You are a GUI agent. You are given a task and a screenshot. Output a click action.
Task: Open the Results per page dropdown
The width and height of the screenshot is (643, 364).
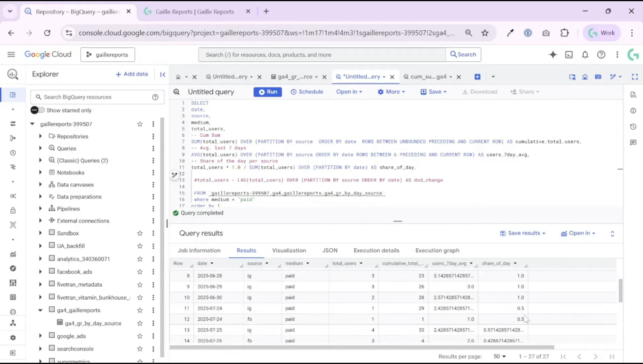click(x=500, y=356)
